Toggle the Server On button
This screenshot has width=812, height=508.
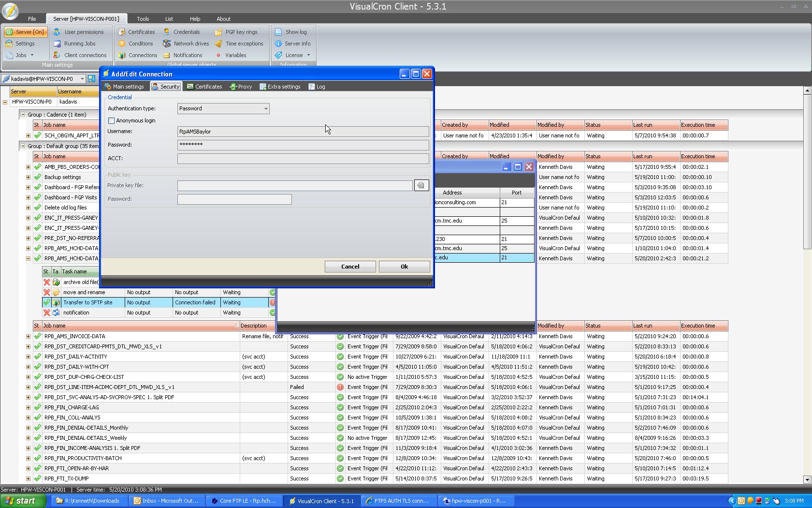(x=26, y=32)
